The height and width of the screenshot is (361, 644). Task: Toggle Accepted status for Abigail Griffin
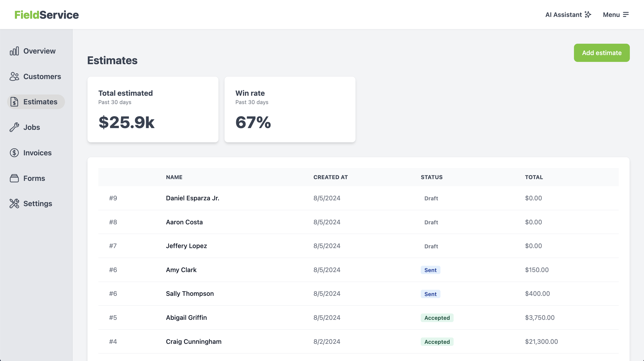point(437,318)
